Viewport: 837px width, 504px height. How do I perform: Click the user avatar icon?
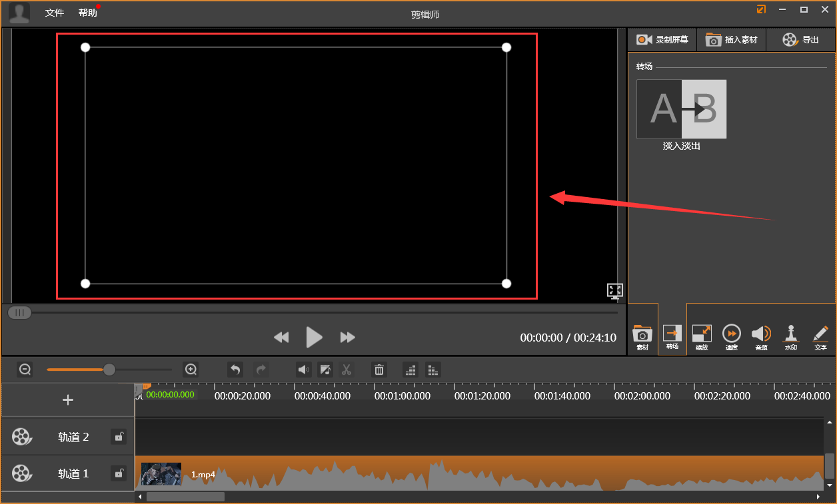coord(19,13)
